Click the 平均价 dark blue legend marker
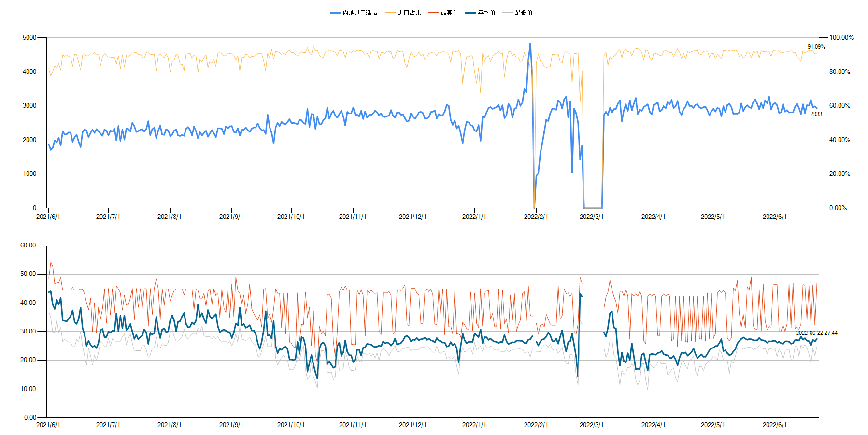The width and height of the screenshot is (868, 435). [471, 13]
